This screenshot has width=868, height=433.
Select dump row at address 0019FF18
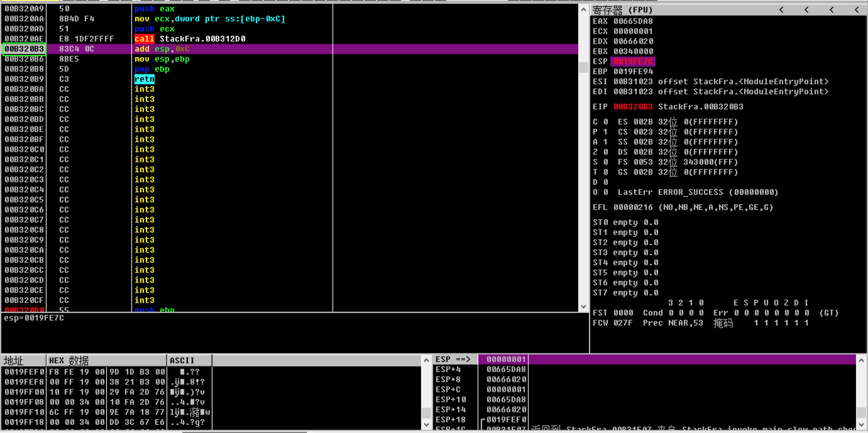tap(107, 422)
